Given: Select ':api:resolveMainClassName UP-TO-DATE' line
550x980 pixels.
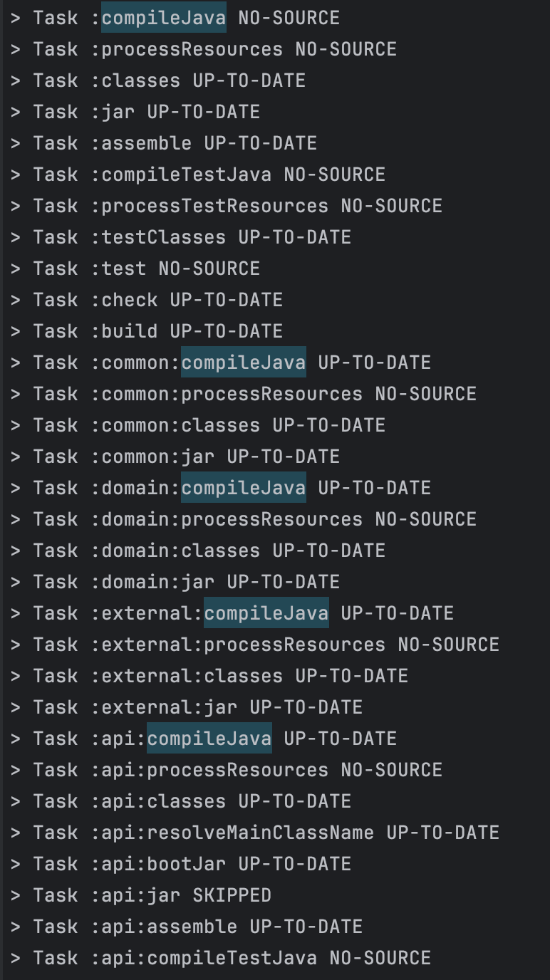Looking at the screenshot, I should [x=255, y=833].
